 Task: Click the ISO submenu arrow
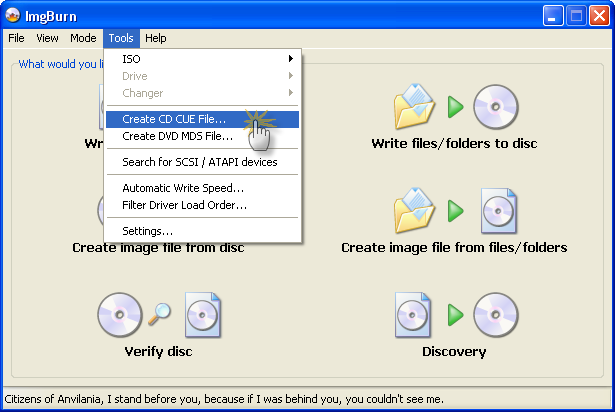coord(291,58)
